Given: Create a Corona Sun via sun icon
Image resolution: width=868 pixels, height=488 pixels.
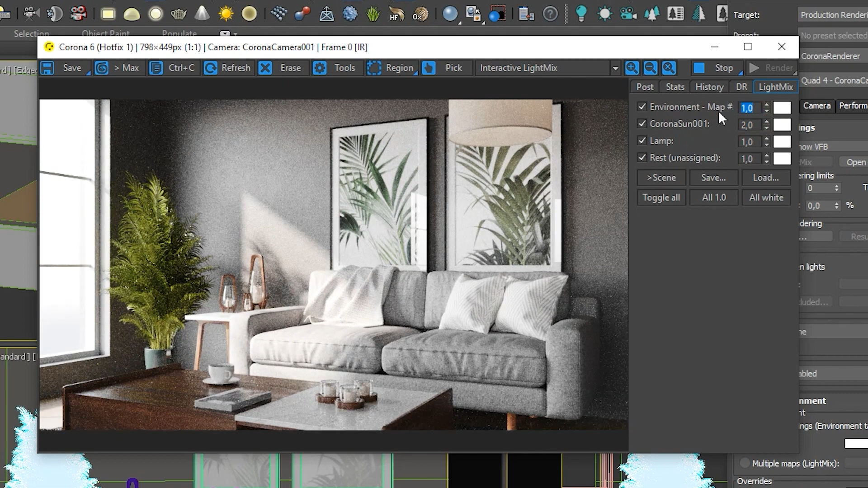Looking at the screenshot, I should click(x=226, y=14).
